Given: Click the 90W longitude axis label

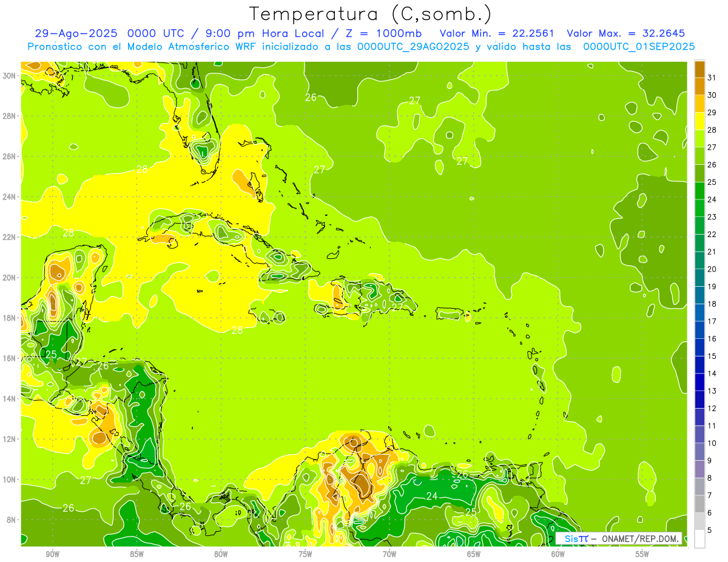Looking at the screenshot, I should [x=52, y=554].
